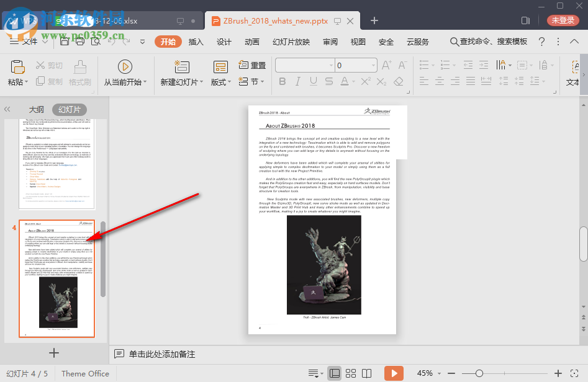Click the New Slide icon
Screen dimensions: 588x382
click(182, 67)
